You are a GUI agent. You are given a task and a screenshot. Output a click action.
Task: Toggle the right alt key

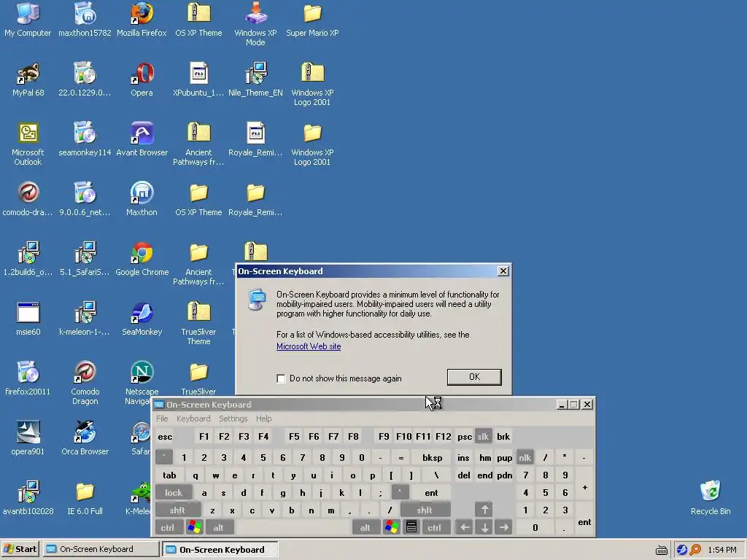(365, 528)
